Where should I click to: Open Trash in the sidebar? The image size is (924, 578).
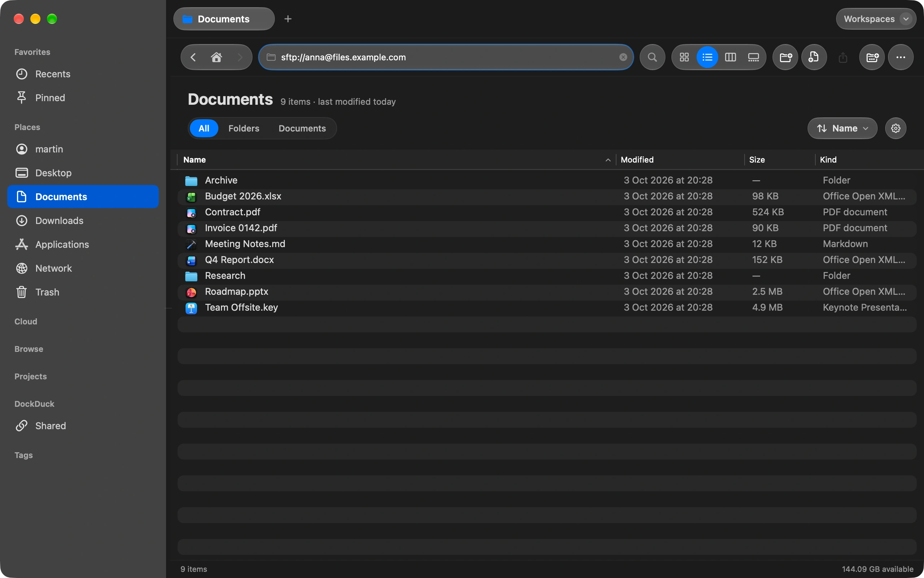83,293
